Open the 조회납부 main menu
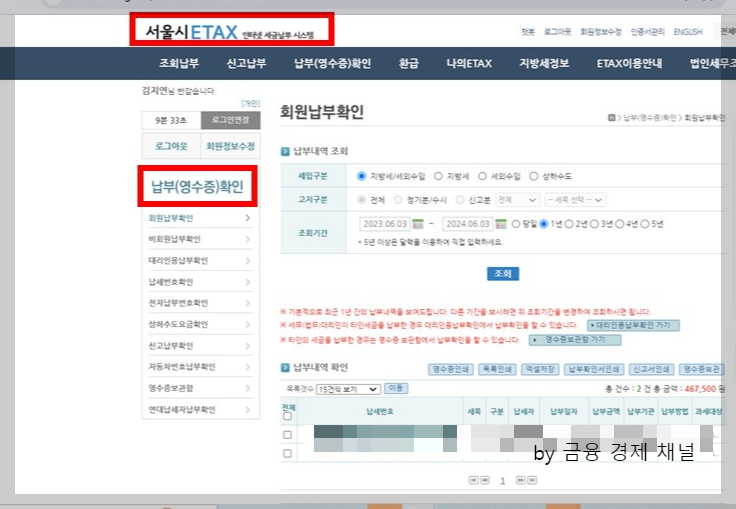The width and height of the screenshot is (736, 509). click(179, 63)
